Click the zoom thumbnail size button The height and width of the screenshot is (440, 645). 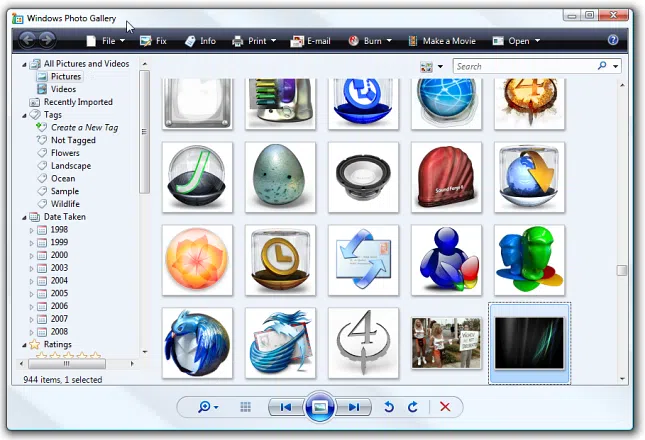208,407
